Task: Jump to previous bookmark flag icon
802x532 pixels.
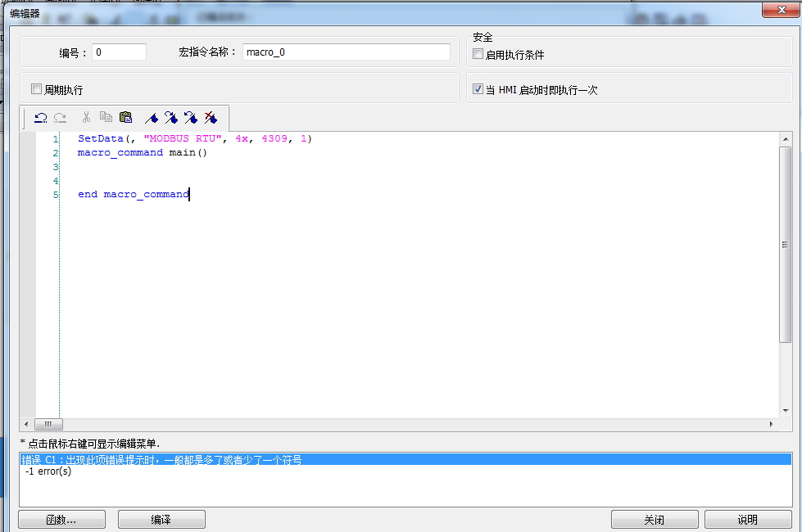Action: [x=190, y=118]
